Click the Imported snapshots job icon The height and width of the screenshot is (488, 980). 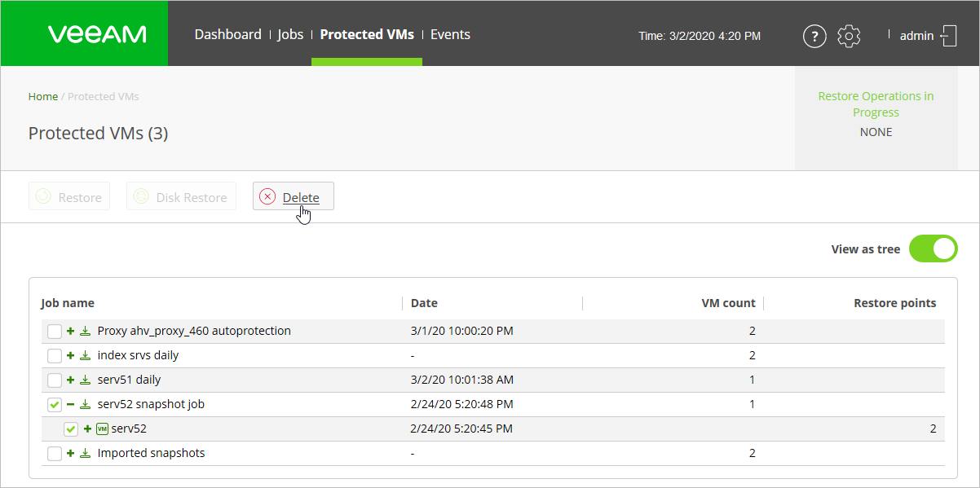point(85,453)
